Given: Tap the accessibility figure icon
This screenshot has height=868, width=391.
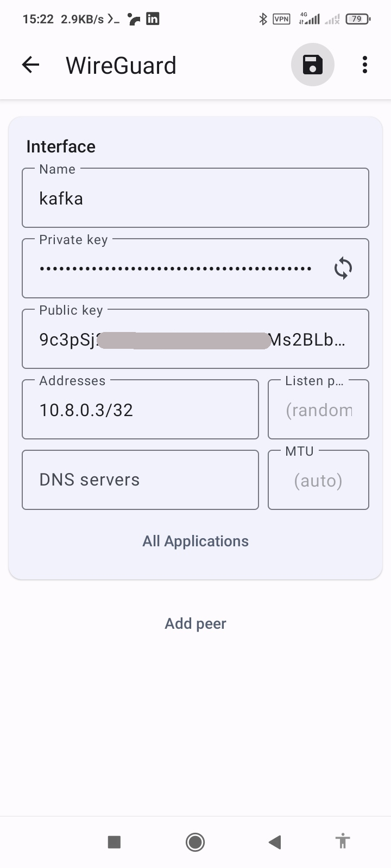Looking at the screenshot, I should 342,842.
